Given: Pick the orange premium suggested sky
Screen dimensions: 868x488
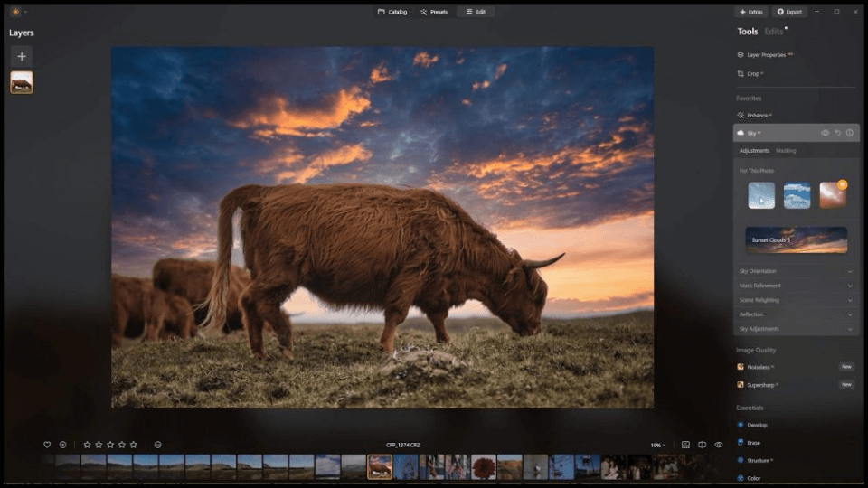Looking at the screenshot, I should coord(833,195).
